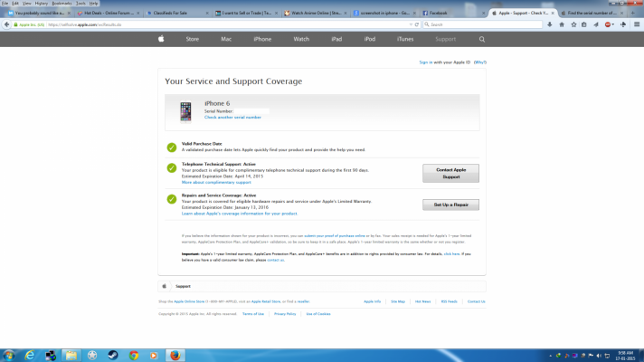644x362 pixels.
Task: Click the Set Up a Repair button
Action: [450, 205]
